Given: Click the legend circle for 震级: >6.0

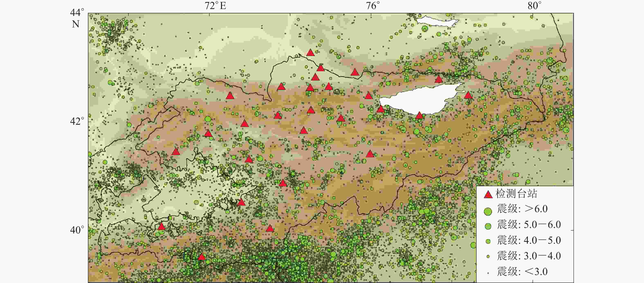Looking at the screenshot, I should [488, 212].
